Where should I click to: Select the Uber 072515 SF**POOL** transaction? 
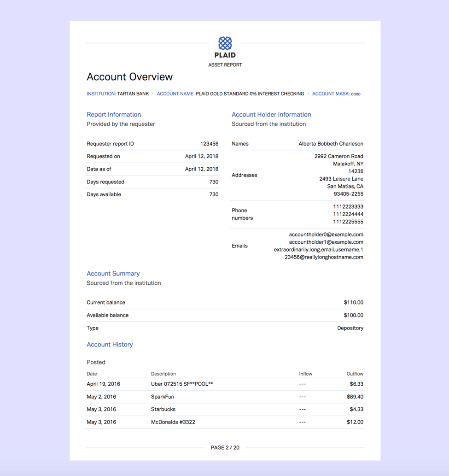182,384
